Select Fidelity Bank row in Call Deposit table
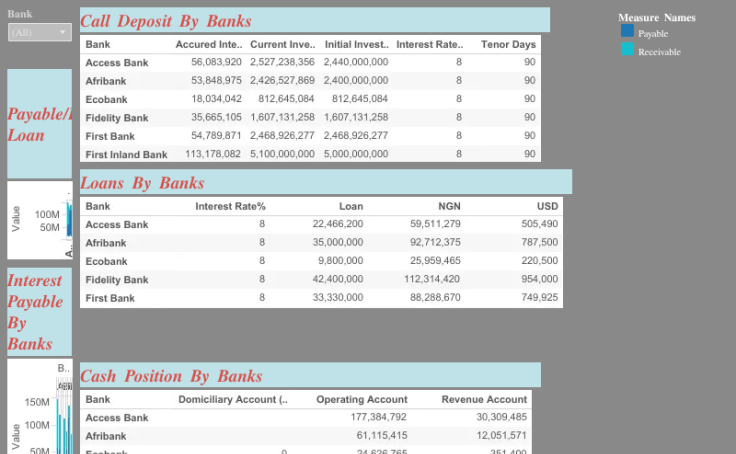Screen dimensions: 736x454 pyautogui.click(x=310, y=117)
